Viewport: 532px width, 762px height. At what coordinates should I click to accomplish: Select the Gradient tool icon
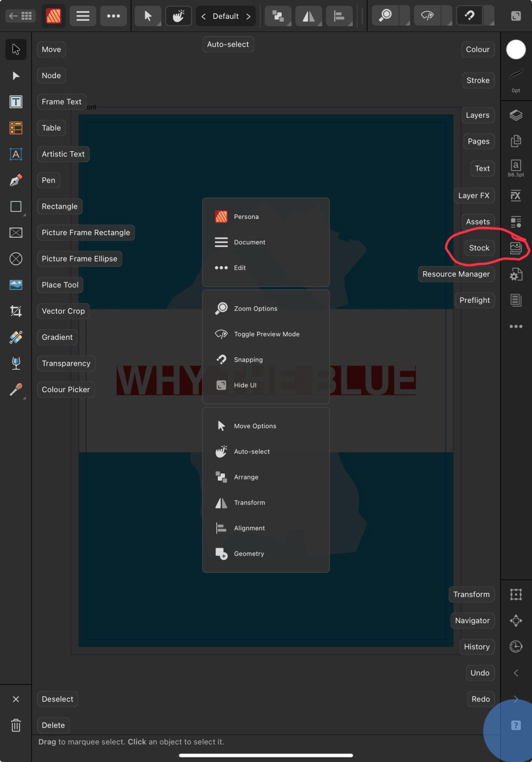(16, 337)
